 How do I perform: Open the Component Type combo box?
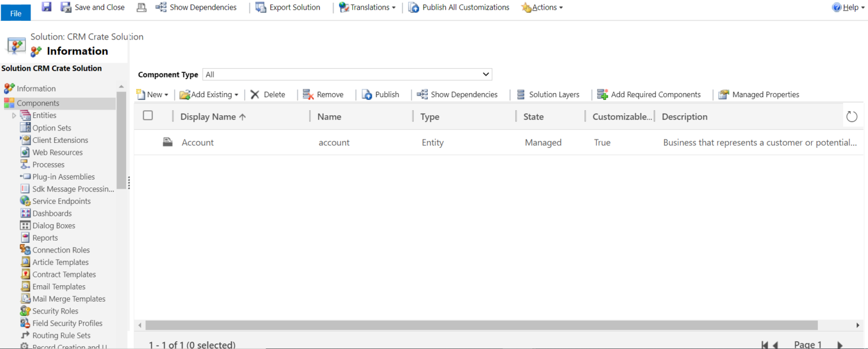pyautogui.click(x=347, y=75)
